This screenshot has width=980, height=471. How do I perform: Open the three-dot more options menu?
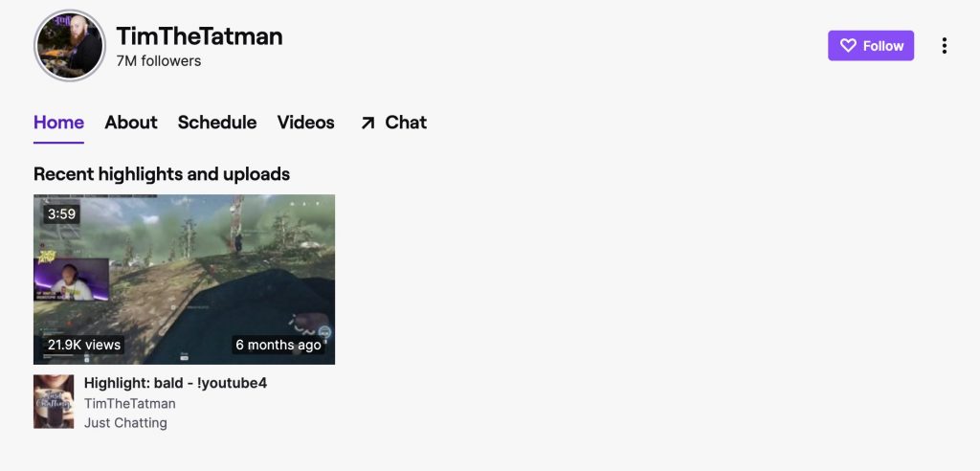944,46
